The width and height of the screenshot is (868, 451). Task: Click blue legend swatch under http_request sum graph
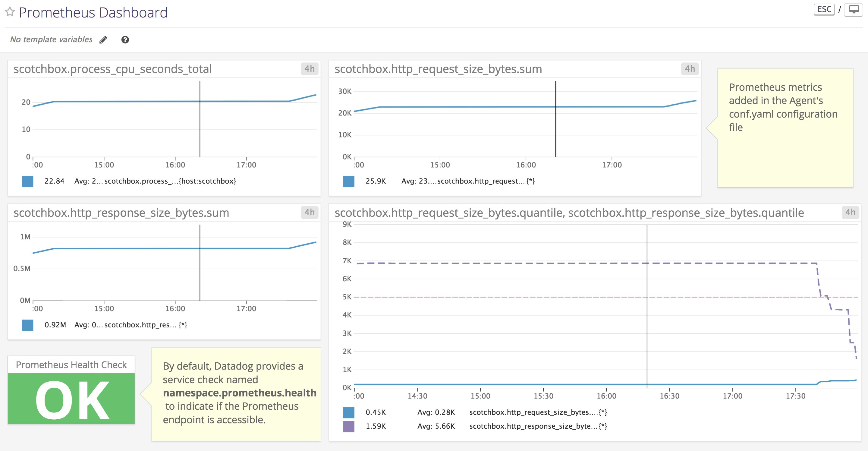(x=348, y=181)
